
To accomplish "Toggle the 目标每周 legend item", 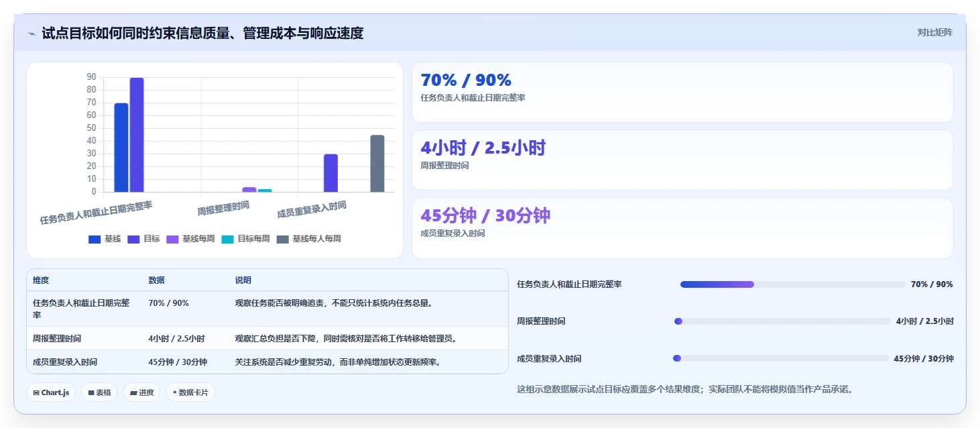I will (245, 239).
